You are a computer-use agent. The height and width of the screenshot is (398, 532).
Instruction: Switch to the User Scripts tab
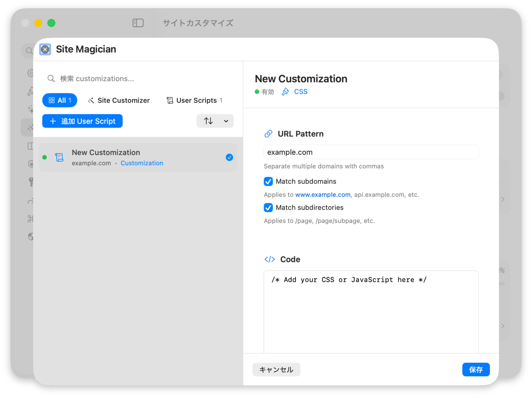point(195,101)
